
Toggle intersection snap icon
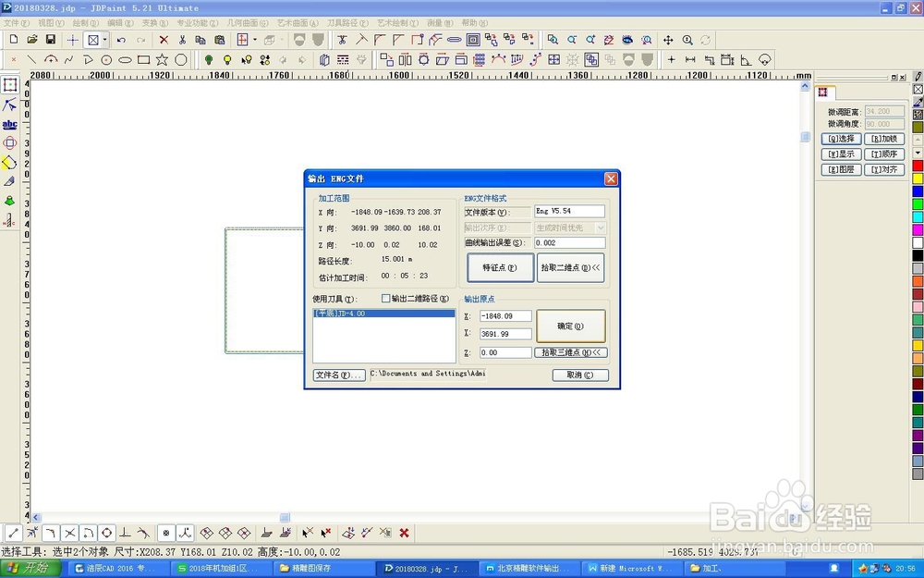click(69, 534)
